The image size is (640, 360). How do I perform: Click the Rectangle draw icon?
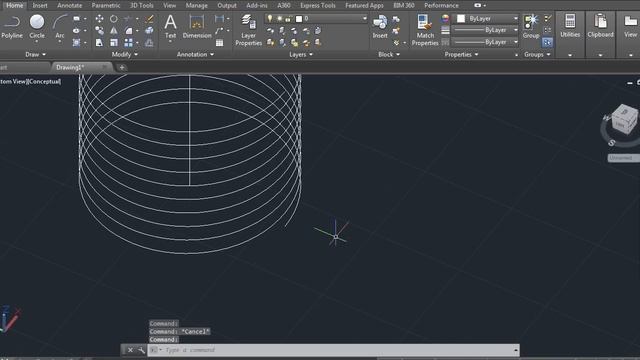tap(76, 19)
